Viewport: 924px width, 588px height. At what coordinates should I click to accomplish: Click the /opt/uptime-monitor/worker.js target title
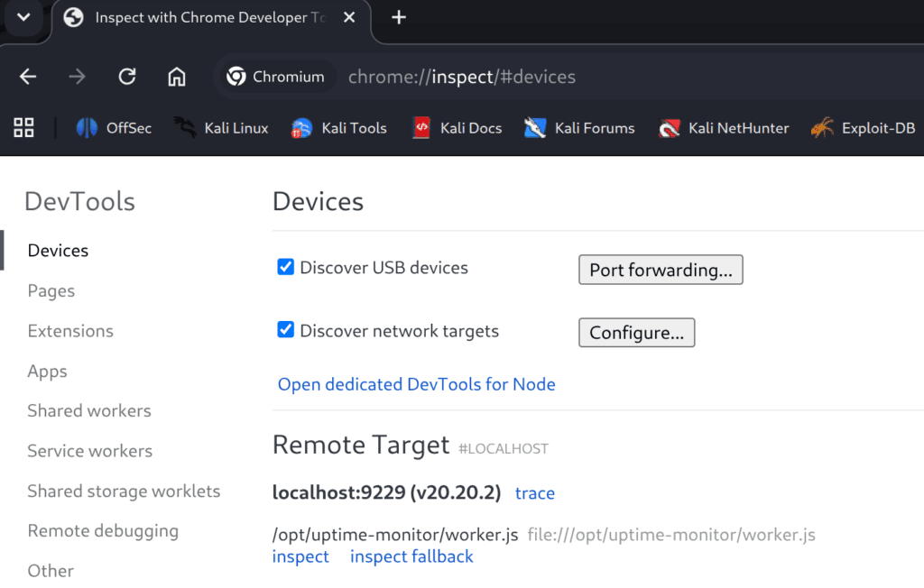click(x=395, y=535)
